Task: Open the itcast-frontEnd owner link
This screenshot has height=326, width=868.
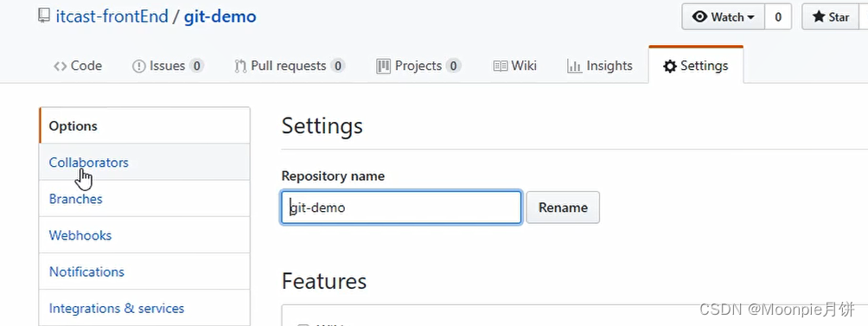Action: (112, 16)
